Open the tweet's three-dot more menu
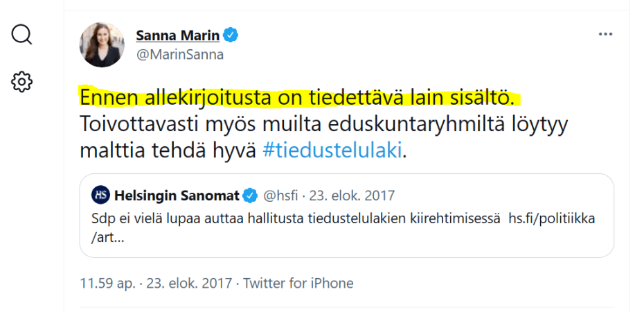 (605, 35)
